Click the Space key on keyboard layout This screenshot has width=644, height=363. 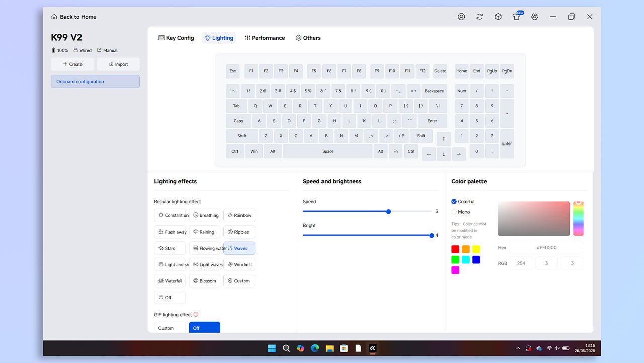tap(328, 151)
